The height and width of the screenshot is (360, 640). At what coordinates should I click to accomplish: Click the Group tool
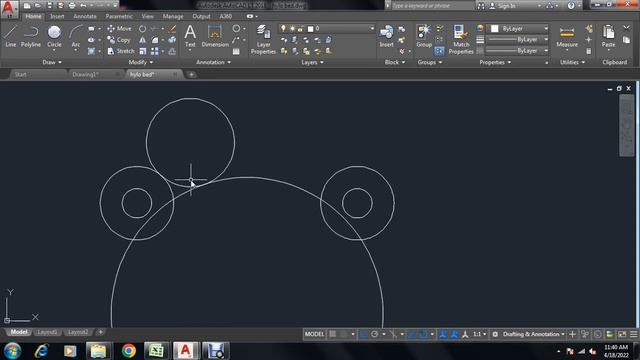click(424, 36)
